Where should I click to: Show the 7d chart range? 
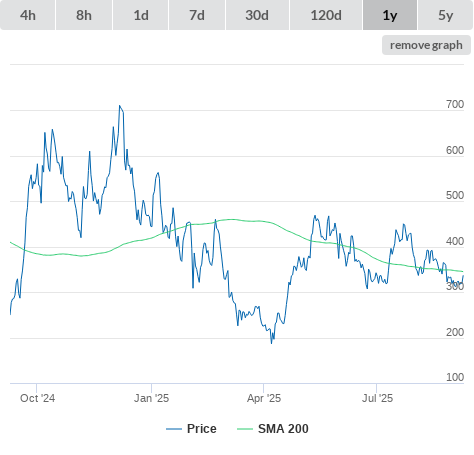click(x=197, y=15)
